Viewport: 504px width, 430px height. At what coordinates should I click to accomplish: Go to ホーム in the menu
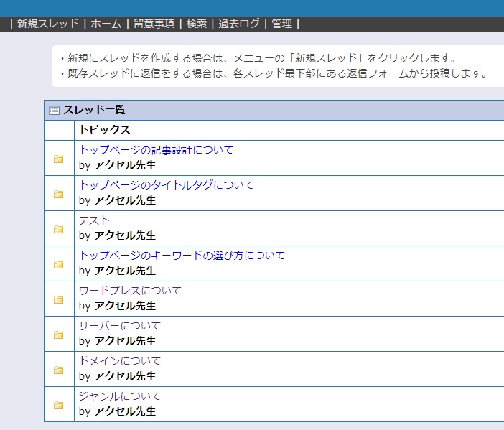tap(106, 24)
